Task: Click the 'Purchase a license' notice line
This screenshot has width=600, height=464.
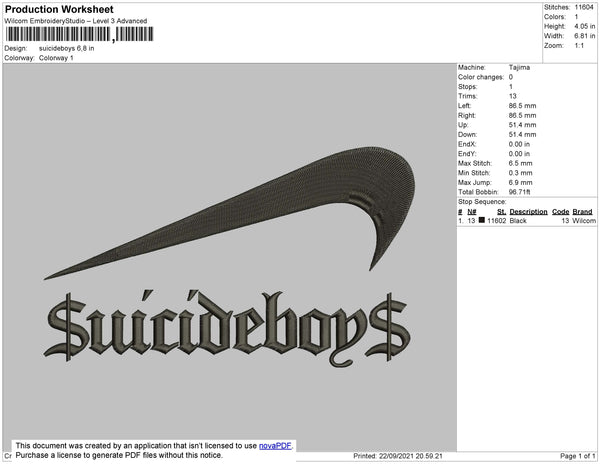Action: tap(119, 455)
